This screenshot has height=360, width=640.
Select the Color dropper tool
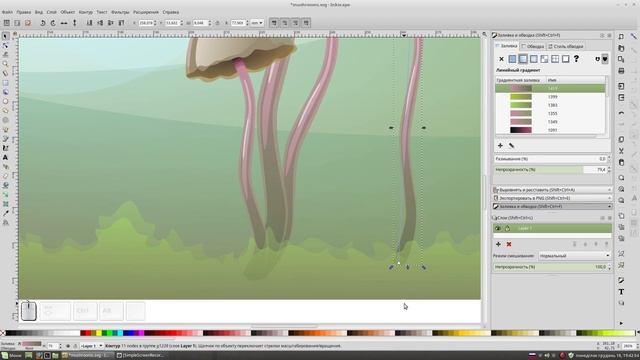click(x=5, y=213)
